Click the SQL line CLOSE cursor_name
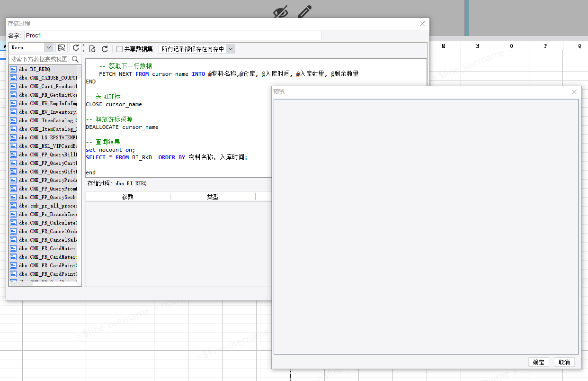 point(114,104)
